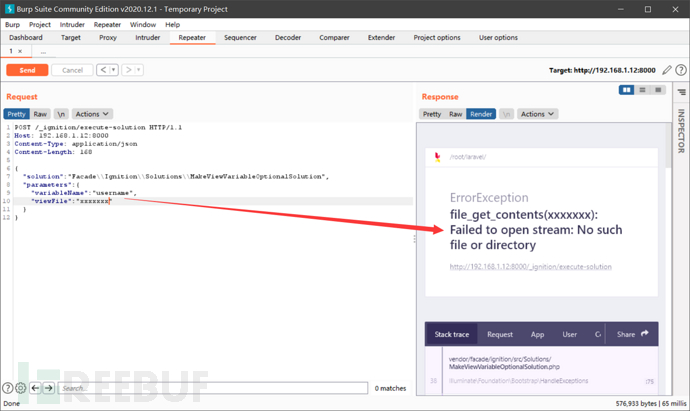This screenshot has width=690, height=411.
Task: Click the Content-Type: application/json header
Action: coord(76,143)
